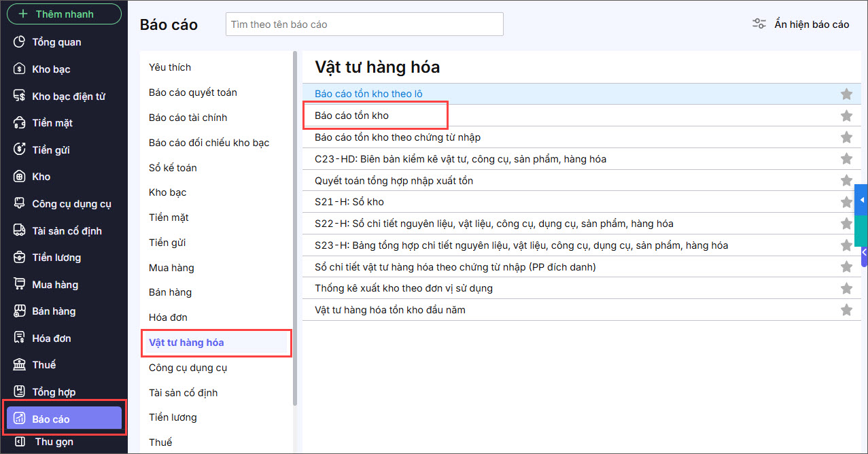Select Mua hàng report category in list
This screenshot has height=454, width=868.
coord(171,268)
